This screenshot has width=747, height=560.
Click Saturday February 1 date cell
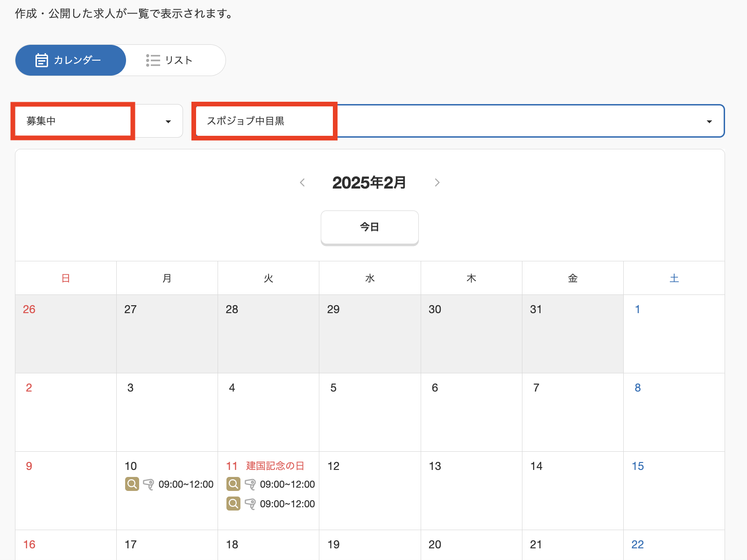(x=674, y=333)
